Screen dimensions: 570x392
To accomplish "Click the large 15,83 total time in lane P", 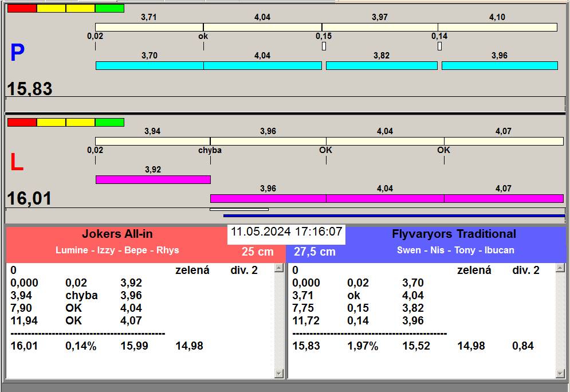I will click(29, 89).
